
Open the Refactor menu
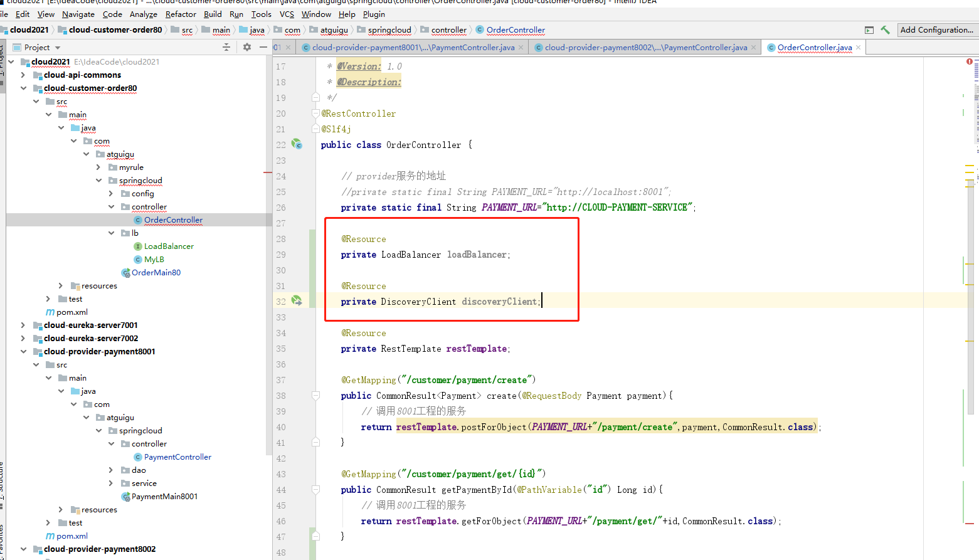pos(181,14)
